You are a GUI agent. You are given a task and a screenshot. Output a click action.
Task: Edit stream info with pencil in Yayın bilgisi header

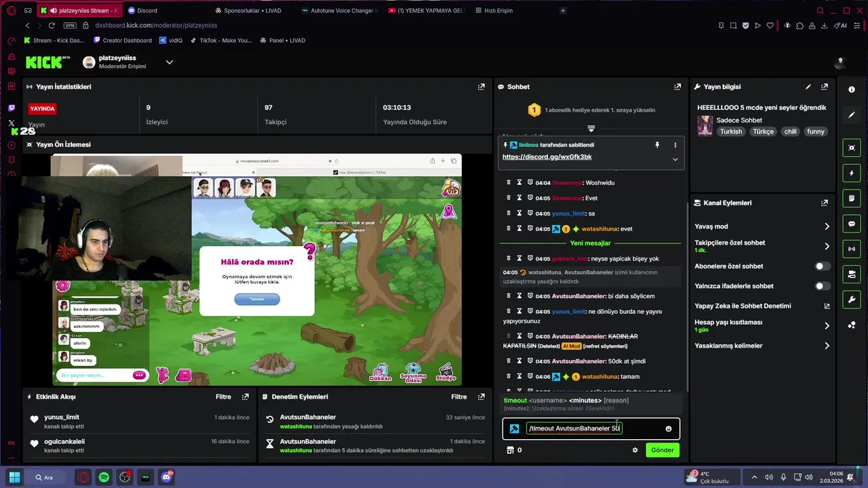808,87
